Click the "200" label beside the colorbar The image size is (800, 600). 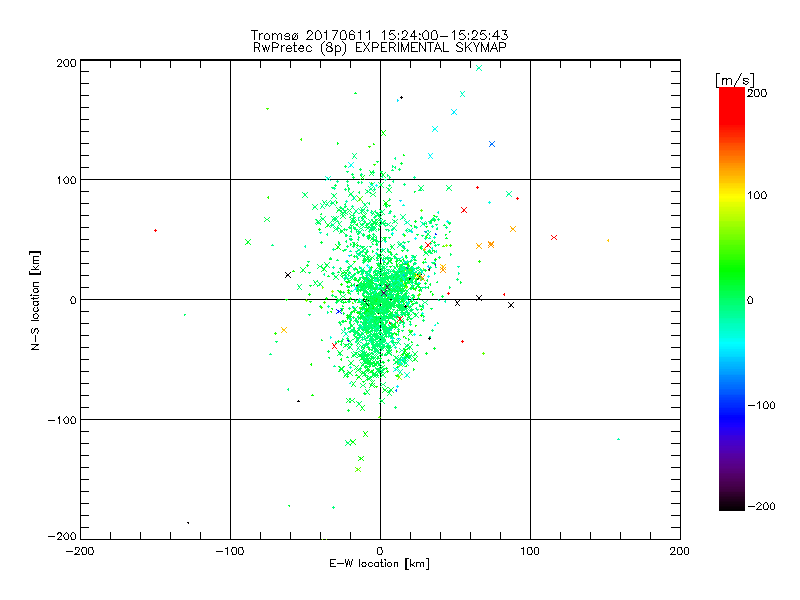click(757, 93)
